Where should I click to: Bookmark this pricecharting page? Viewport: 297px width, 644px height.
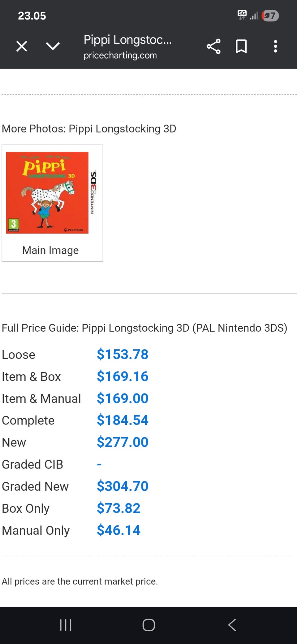241,46
